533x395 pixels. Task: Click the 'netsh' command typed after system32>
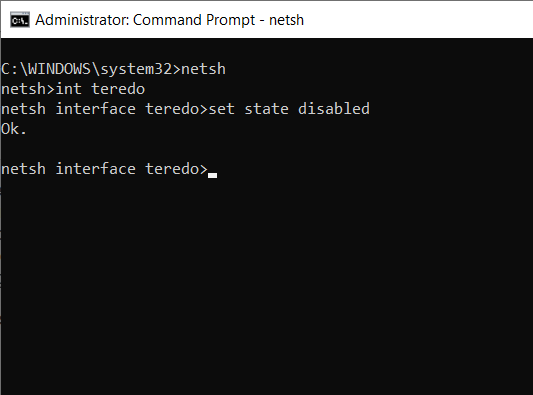pos(203,69)
